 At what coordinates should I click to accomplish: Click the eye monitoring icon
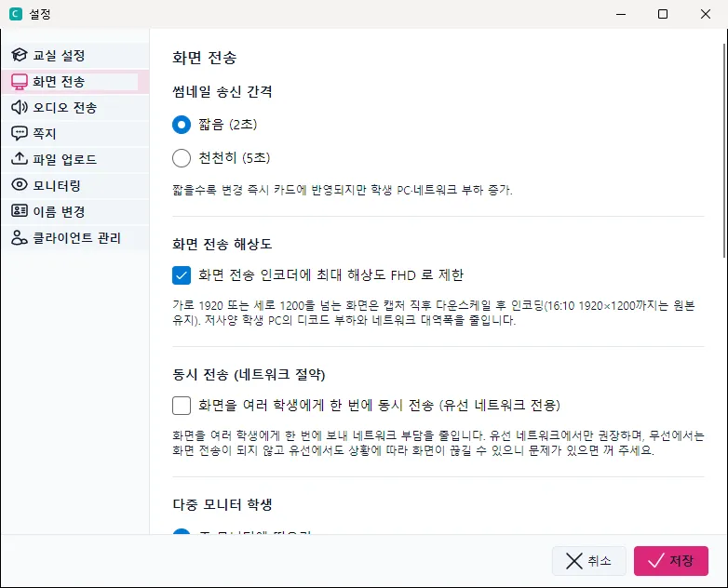19,185
